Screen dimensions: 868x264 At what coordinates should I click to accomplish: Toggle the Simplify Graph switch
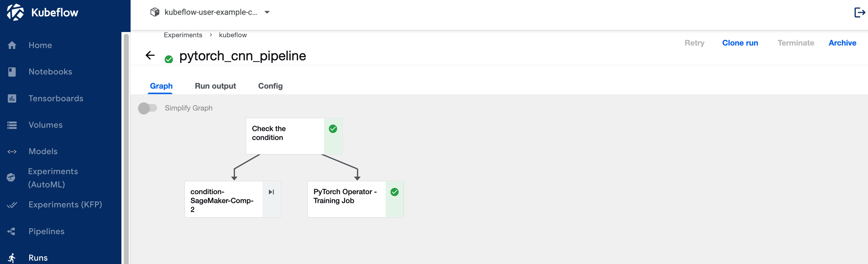tap(148, 108)
